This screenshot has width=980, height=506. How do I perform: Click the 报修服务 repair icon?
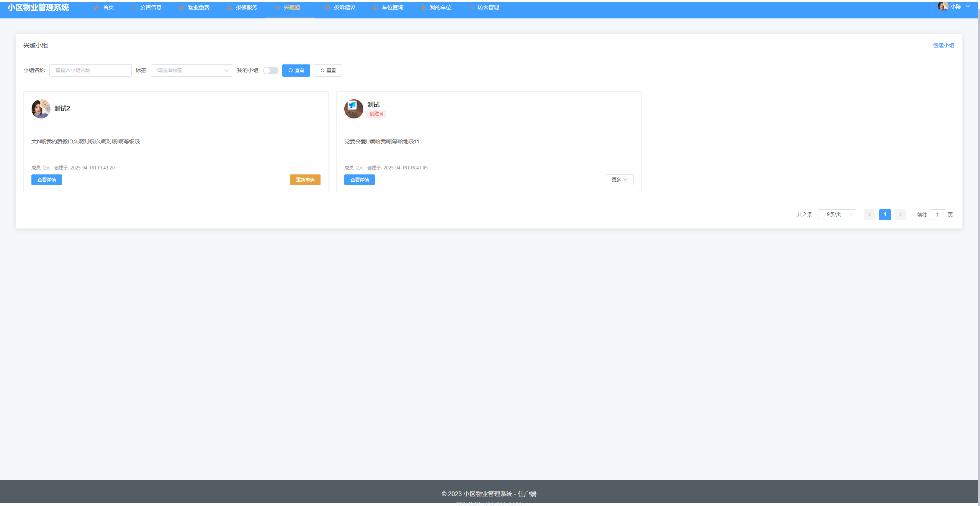(229, 8)
